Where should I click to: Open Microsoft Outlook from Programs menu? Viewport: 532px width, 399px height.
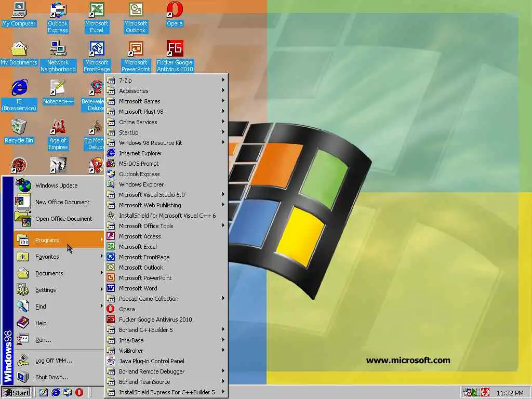point(166,268)
